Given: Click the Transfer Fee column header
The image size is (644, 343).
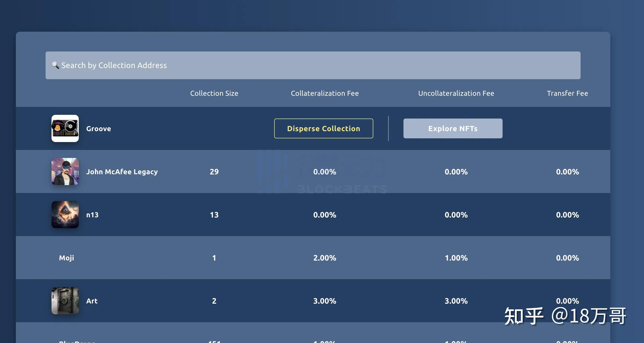Looking at the screenshot, I should click(567, 93).
